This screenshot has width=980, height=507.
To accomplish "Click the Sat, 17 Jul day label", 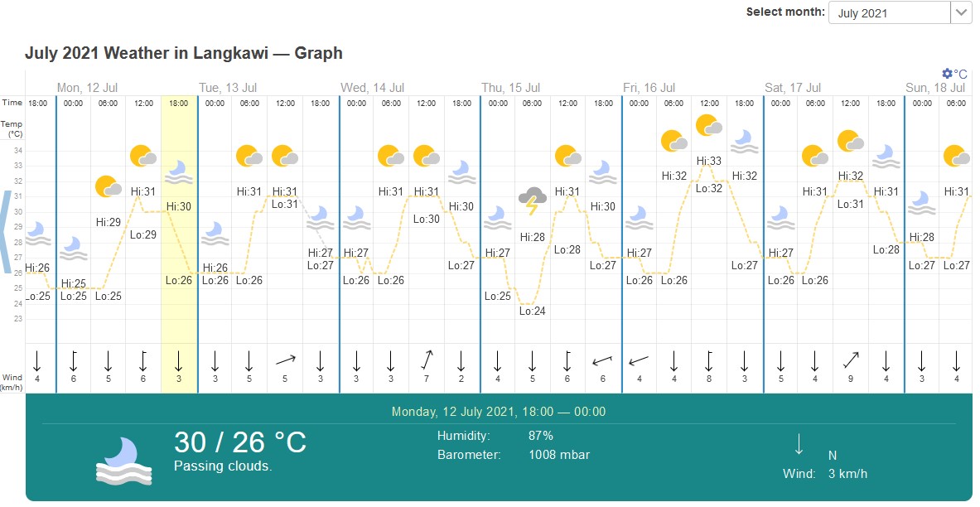I will tap(793, 88).
